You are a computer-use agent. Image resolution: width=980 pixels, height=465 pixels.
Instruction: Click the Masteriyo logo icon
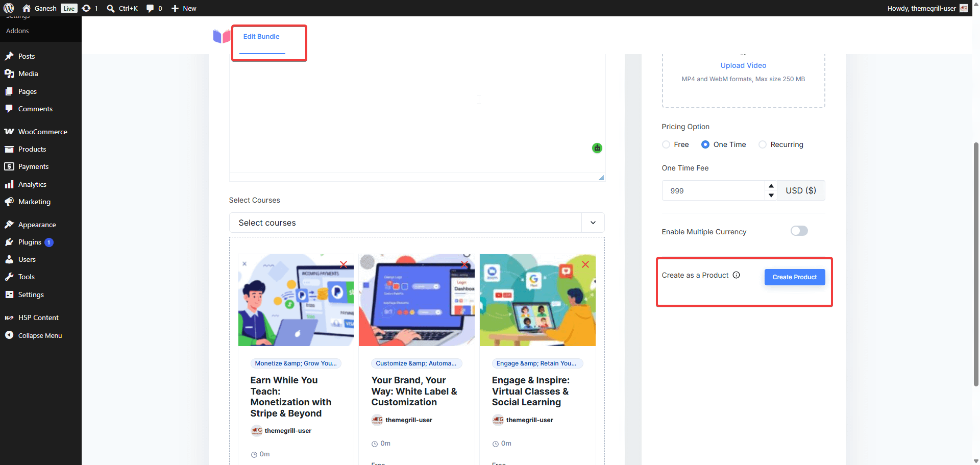[222, 36]
